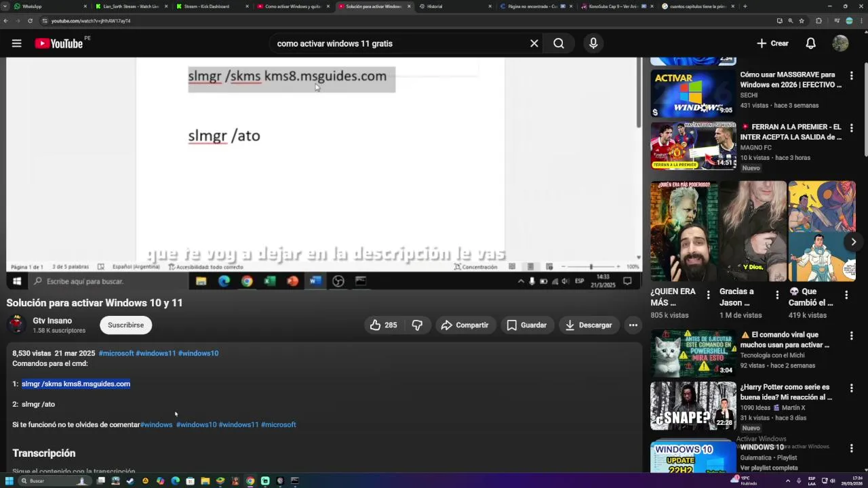Open options for FERRAN A LA PREMIER video
The height and width of the screenshot is (488, 868).
click(x=851, y=128)
